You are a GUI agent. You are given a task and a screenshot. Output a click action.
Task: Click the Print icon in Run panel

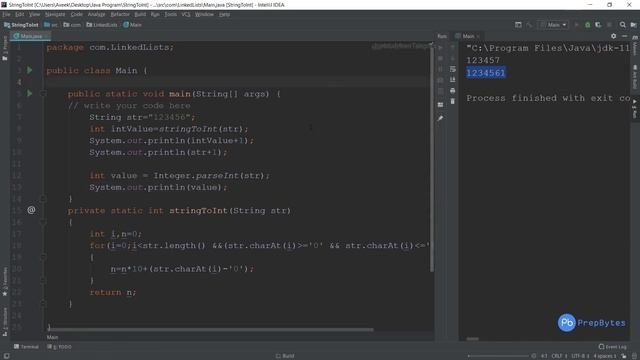click(x=453, y=90)
